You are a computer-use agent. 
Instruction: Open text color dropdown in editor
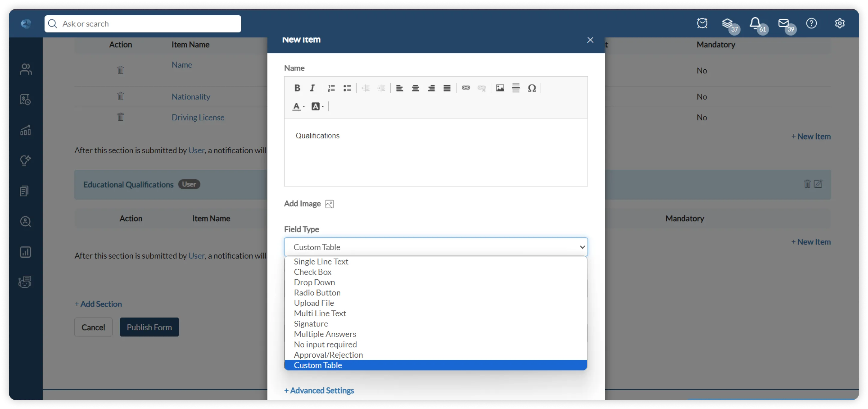tap(298, 107)
